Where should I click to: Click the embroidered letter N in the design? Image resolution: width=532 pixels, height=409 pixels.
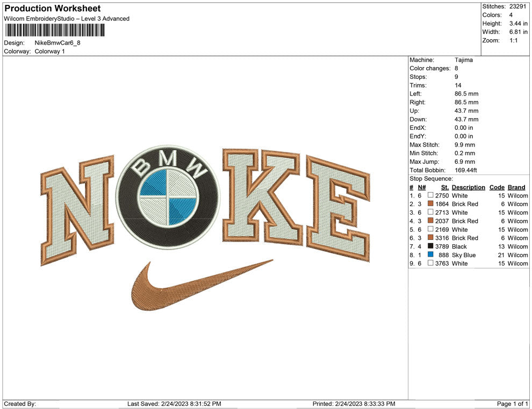point(78,210)
